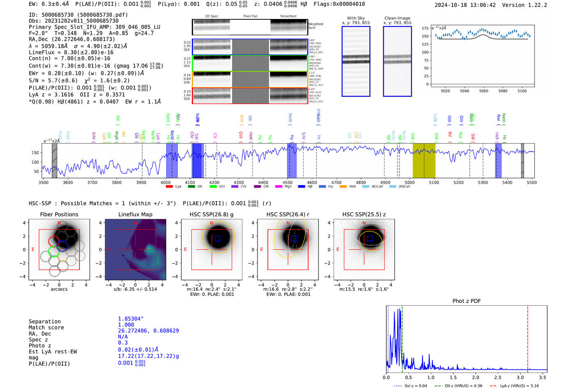
Task: Click the s/b: -6.35 +/- 0.514 caption
Action: (x=135, y=289)
